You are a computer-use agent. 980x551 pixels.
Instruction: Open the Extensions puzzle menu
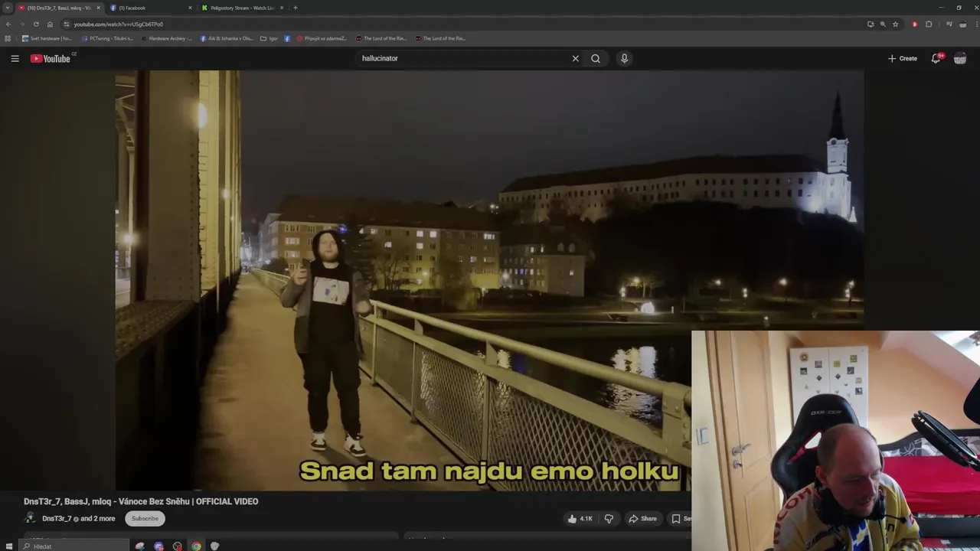click(x=929, y=24)
